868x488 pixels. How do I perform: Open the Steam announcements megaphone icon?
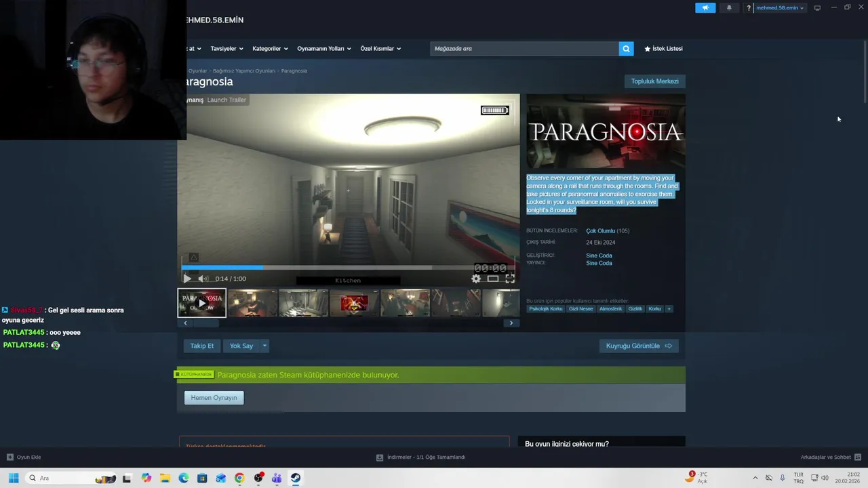click(x=705, y=8)
